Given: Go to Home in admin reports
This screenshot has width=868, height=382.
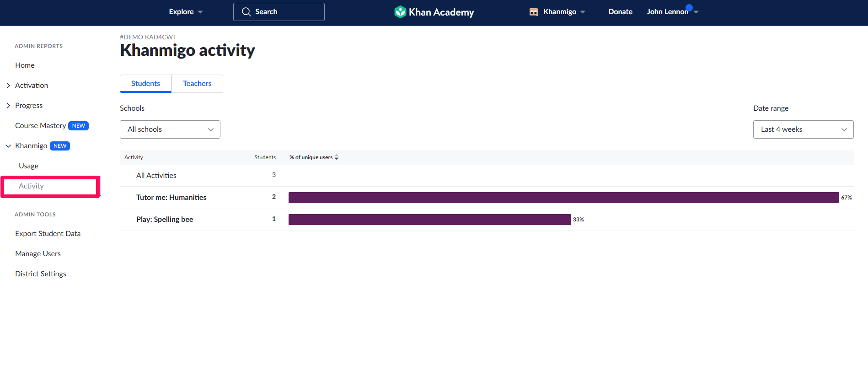Looking at the screenshot, I should (x=25, y=65).
